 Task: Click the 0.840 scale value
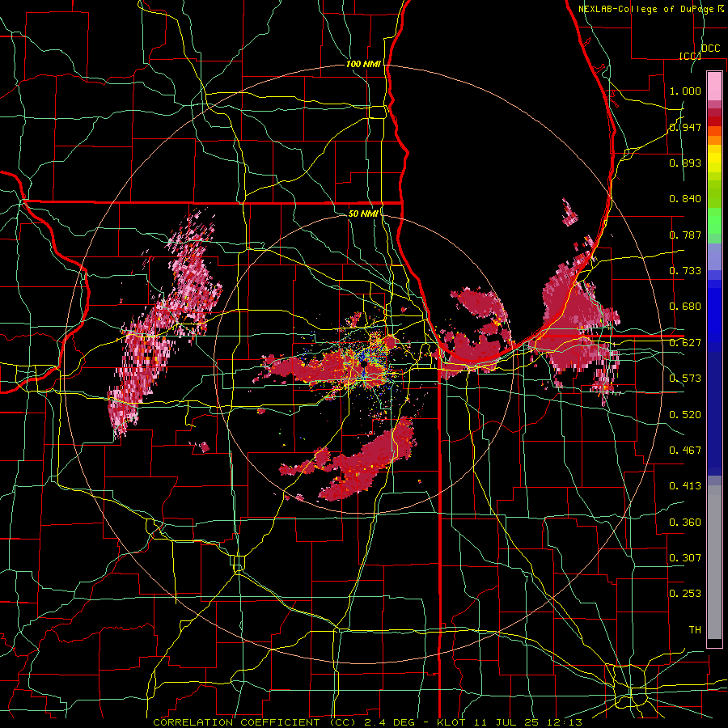coord(685,199)
